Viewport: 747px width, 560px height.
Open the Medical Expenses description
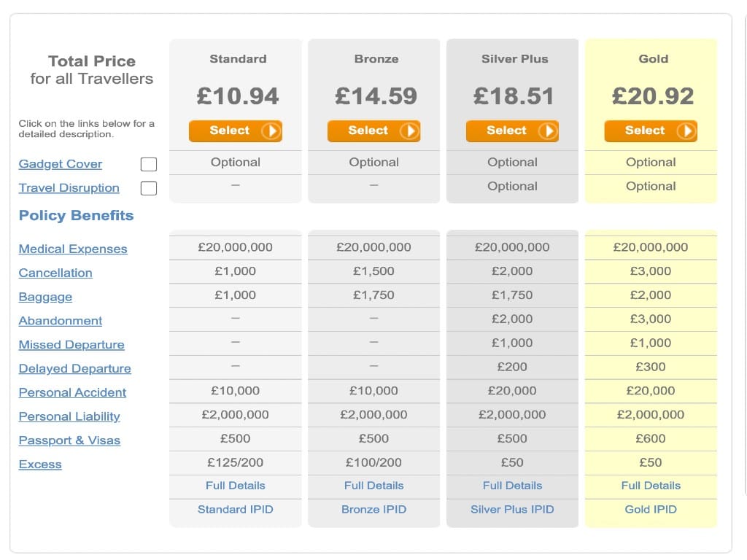click(x=73, y=249)
